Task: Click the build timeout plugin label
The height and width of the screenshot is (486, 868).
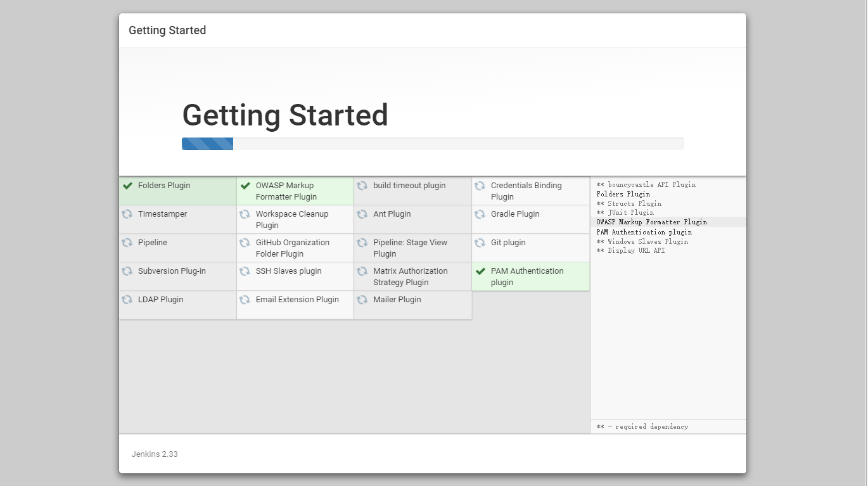Action: pos(409,186)
